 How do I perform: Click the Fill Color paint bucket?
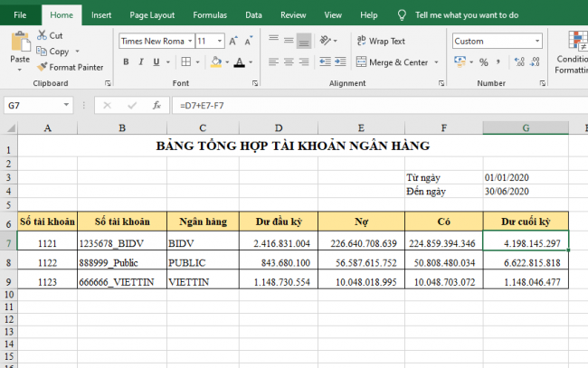[215, 62]
